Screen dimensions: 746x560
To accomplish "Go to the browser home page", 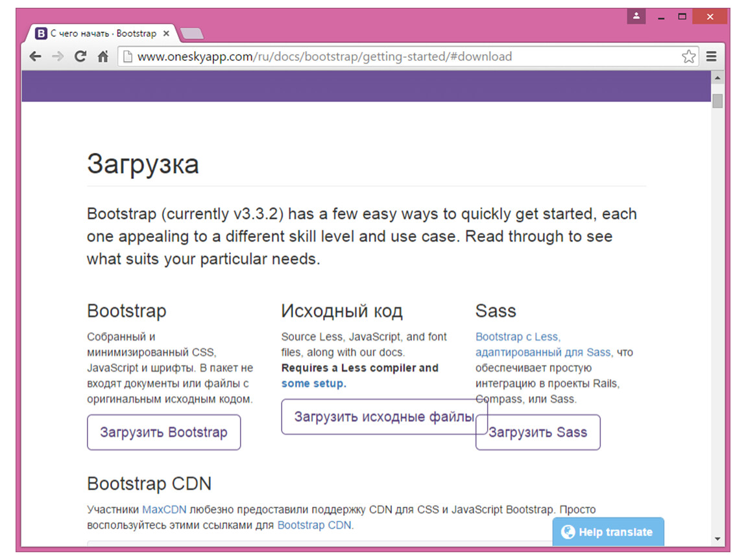I will (x=102, y=56).
